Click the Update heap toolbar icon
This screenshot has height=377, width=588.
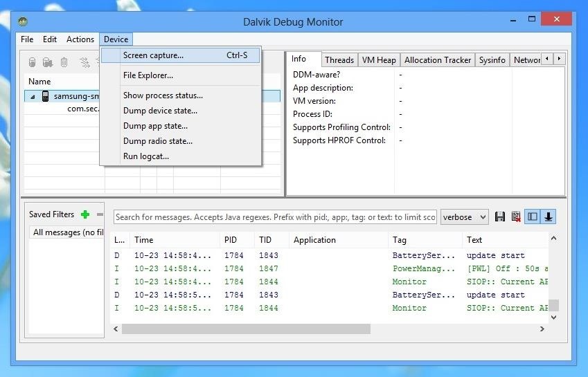point(33,62)
